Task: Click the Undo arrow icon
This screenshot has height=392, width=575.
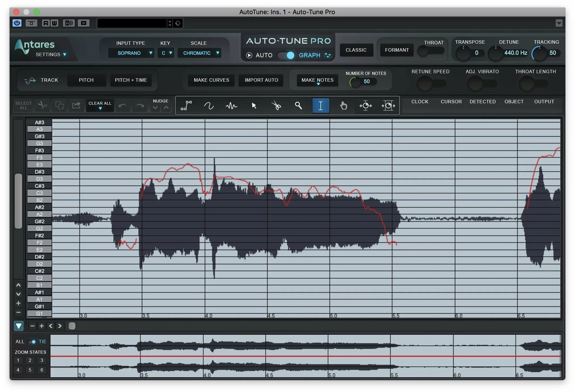Action: tap(123, 106)
